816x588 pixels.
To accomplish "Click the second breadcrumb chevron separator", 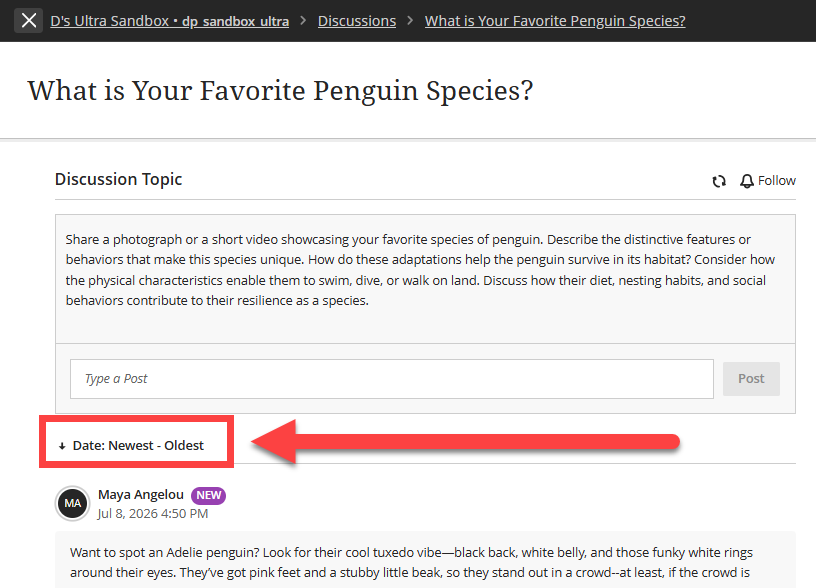I will click(x=411, y=21).
